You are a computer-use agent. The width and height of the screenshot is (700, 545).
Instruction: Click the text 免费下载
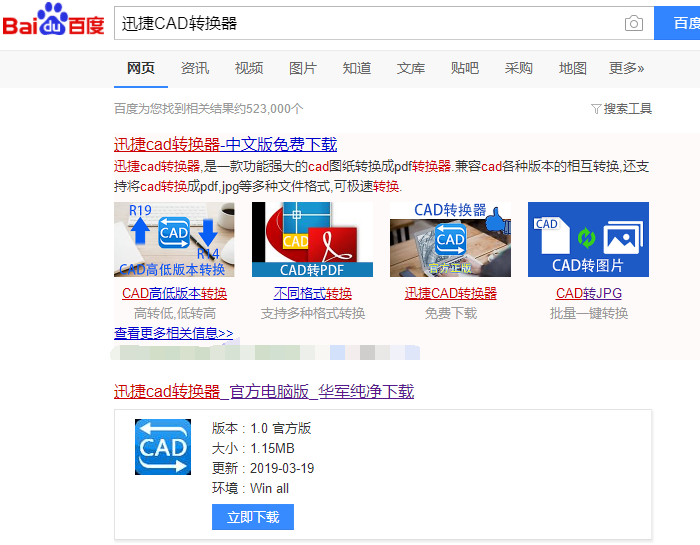[x=450, y=313]
